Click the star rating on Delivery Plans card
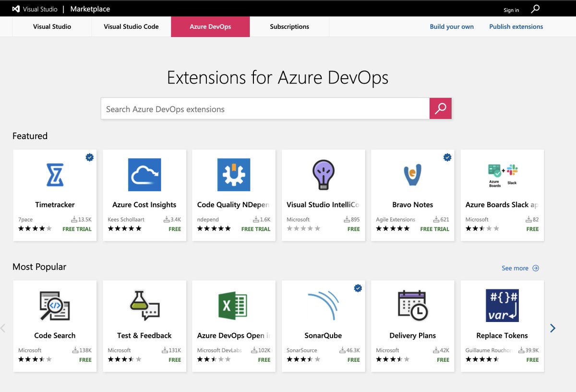Image resolution: width=576 pixels, height=392 pixels. pyautogui.click(x=393, y=360)
